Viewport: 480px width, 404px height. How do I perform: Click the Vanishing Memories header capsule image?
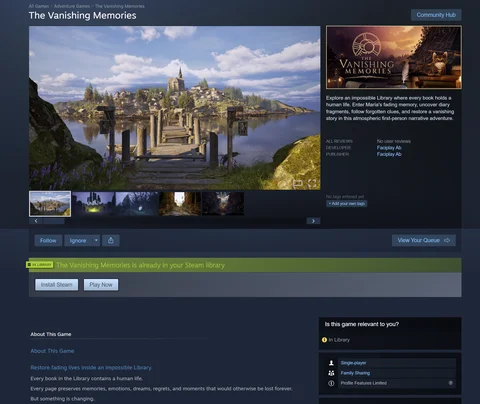(394, 57)
